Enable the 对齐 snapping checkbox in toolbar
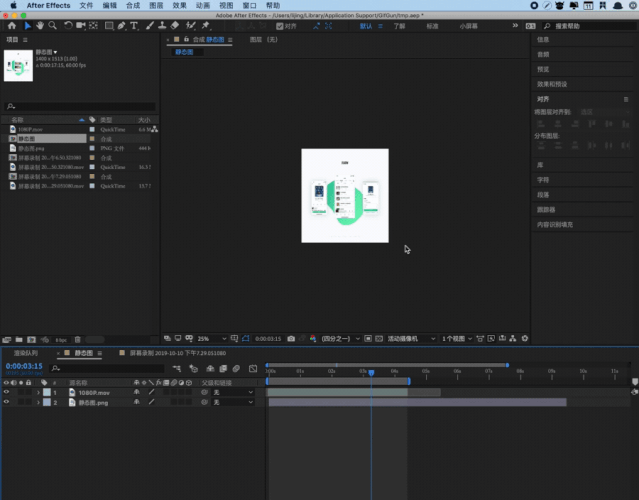 (x=279, y=27)
